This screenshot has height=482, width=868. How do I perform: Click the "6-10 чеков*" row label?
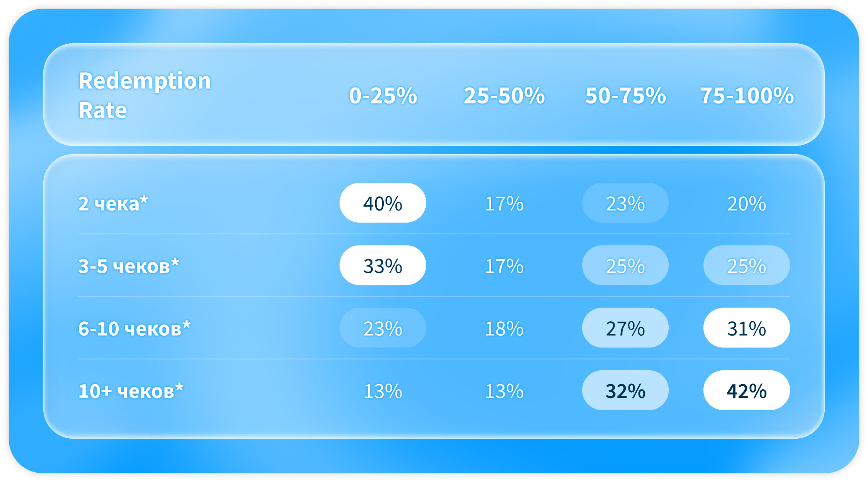(134, 328)
